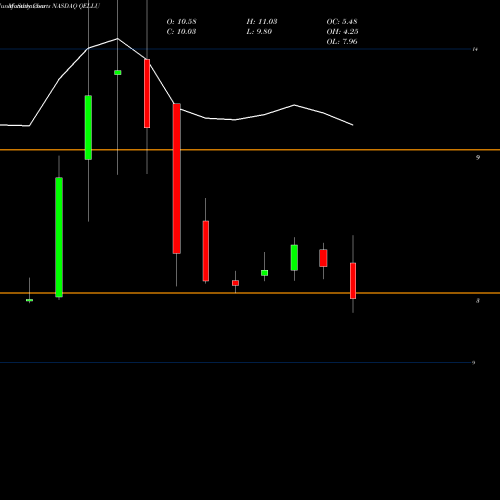Select the tiny red candle just above lower orange line
This screenshot has height=500, width=500.
235,283
